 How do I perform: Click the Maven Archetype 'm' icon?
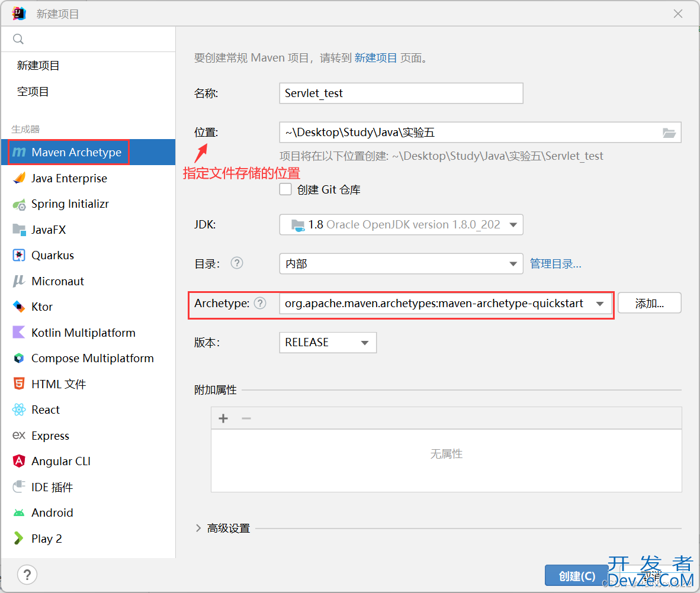pyautogui.click(x=19, y=152)
